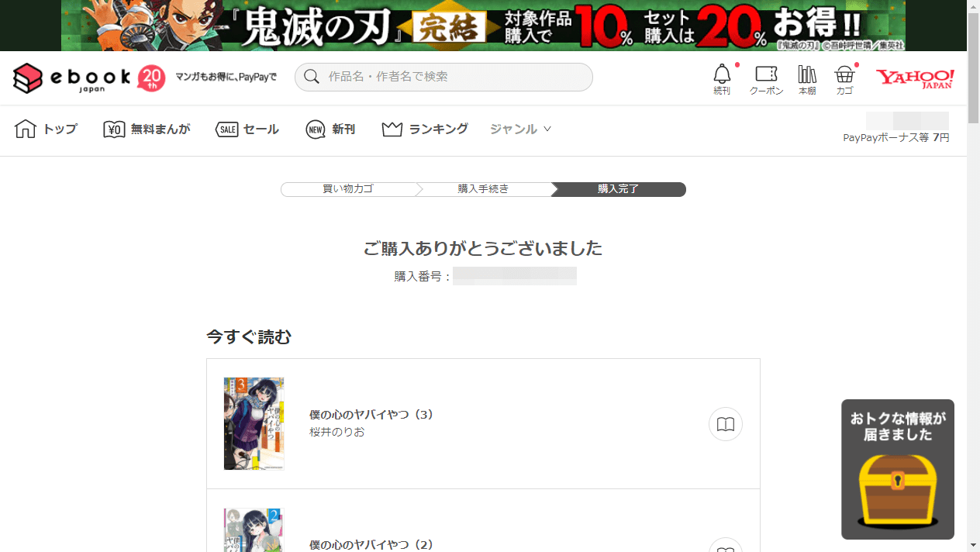Click the 今すぐ読む heading
980x552 pixels.
coord(249,337)
